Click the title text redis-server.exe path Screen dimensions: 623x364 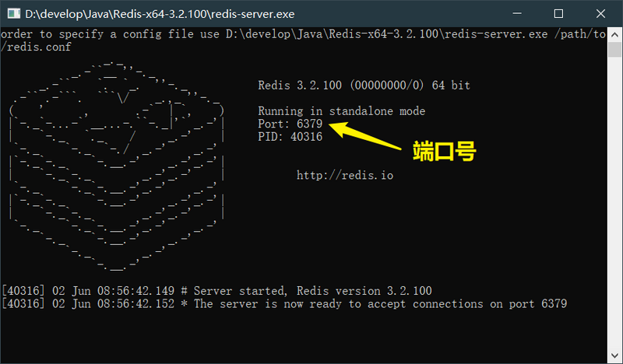click(160, 14)
